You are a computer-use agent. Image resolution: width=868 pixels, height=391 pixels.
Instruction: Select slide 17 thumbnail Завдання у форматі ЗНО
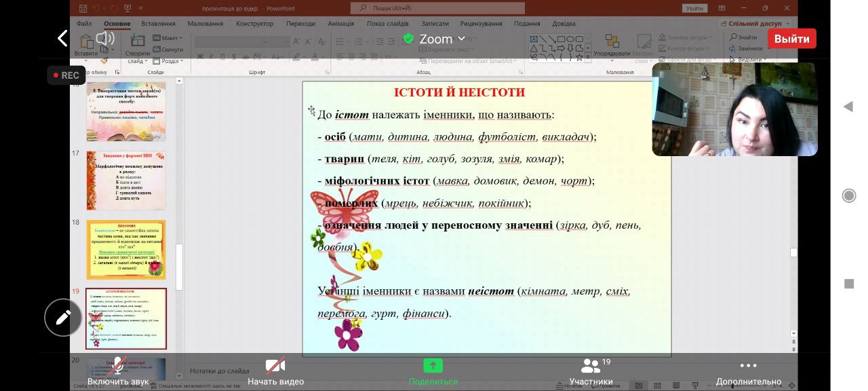coord(126,181)
